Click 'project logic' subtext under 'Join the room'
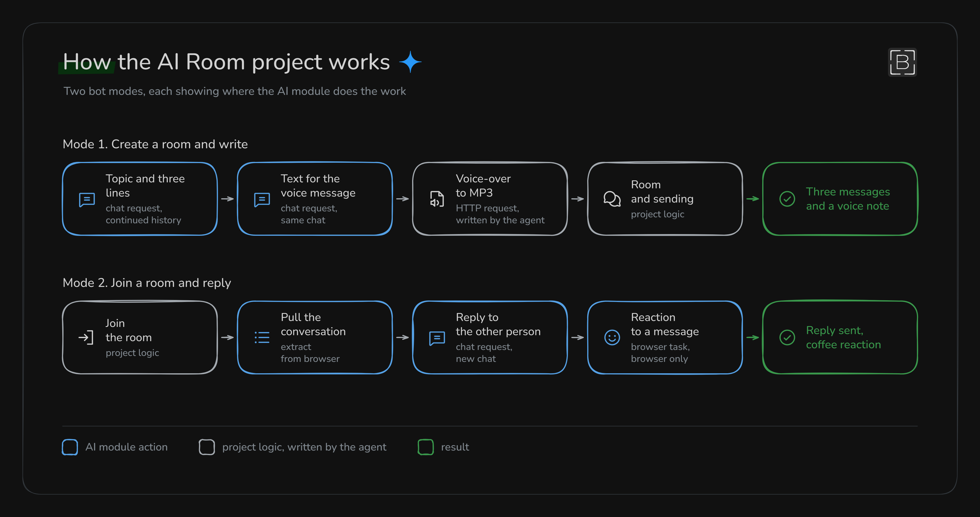The image size is (980, 517). 132,353
